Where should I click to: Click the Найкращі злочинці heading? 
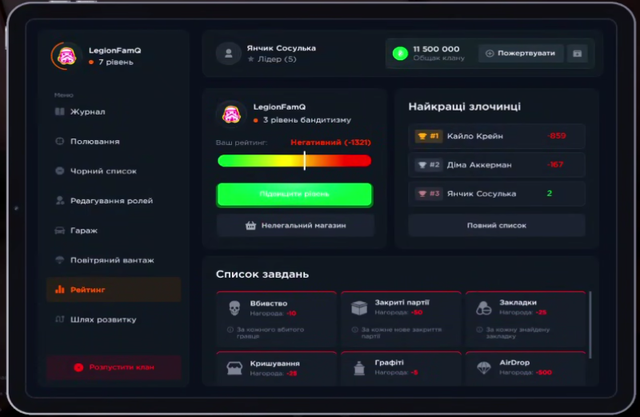(464, 107)
